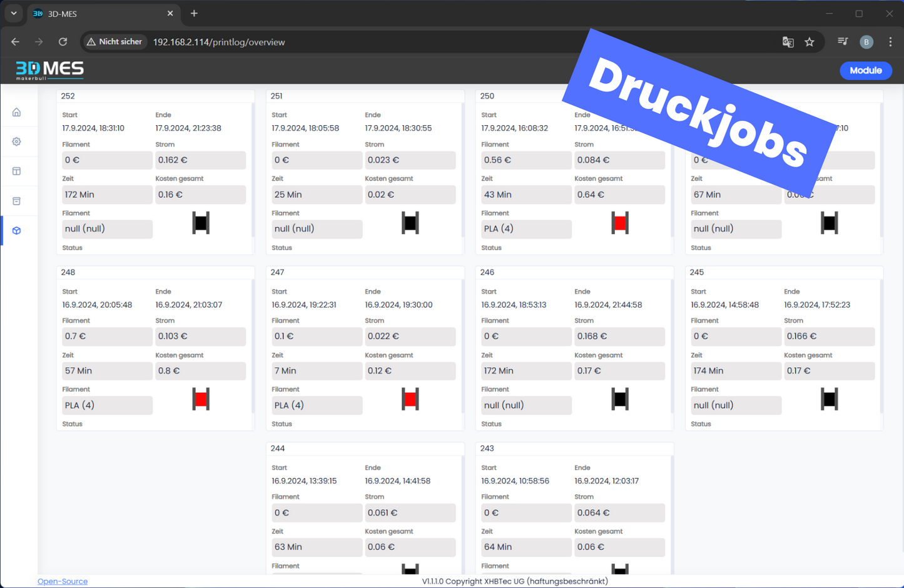Open the Open-Source footer link
Screen dimensions: 904x588
tap(63, 581)
